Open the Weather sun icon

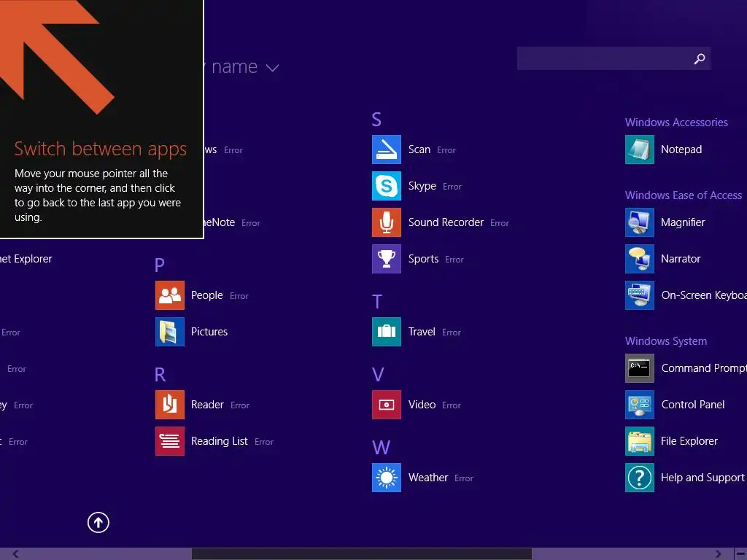387,478
